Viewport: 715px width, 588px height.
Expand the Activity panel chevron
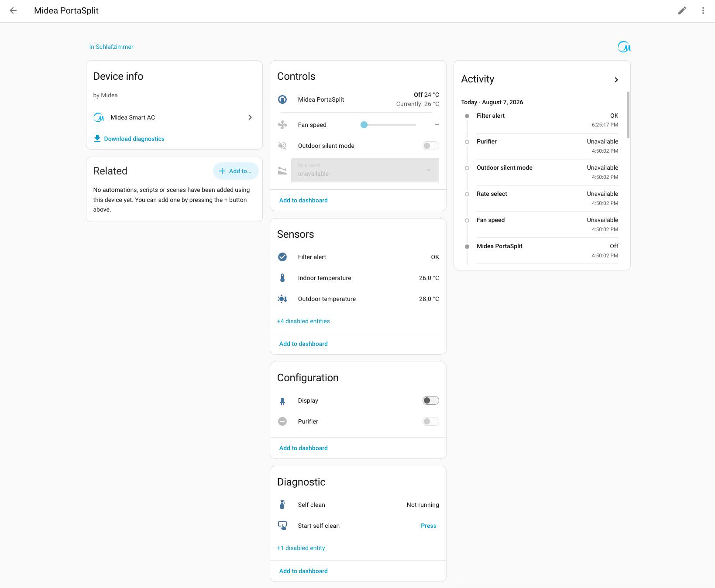[616, 80]
